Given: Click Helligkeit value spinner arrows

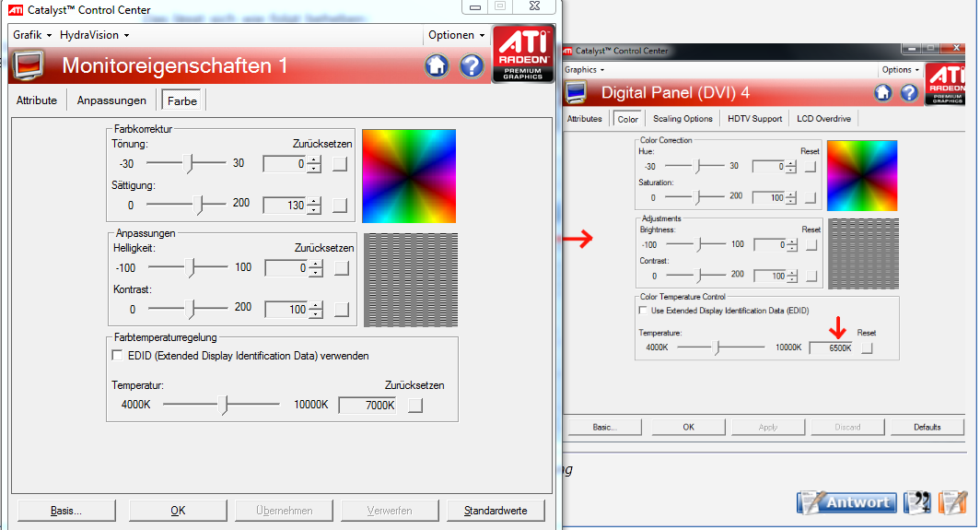Looking at the screenshot, I should click(317, 268).
